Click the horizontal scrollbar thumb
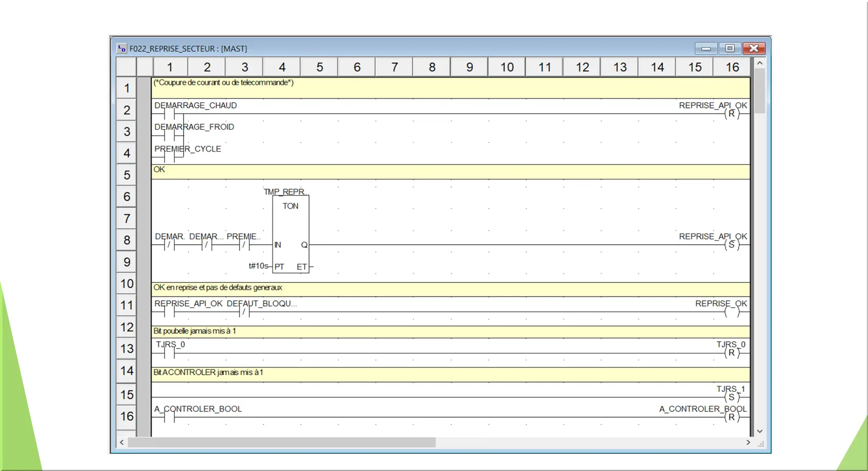The height and width of the screenshot is (471, 868). [282, 442]
